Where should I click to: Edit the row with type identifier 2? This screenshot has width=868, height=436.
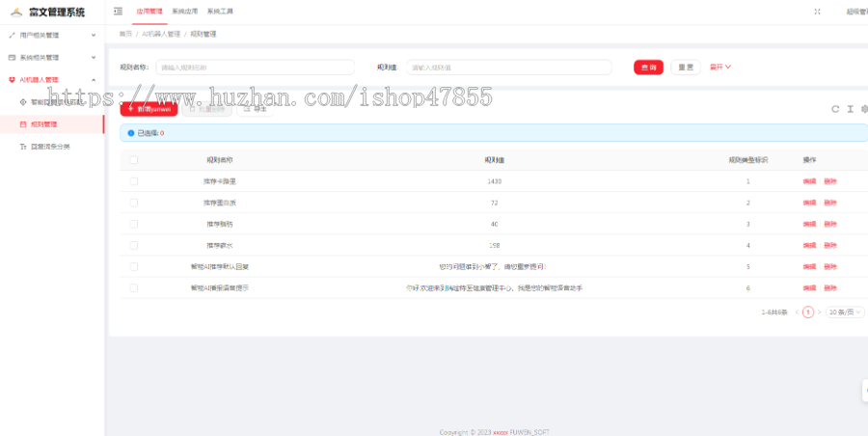pos(809,203)
